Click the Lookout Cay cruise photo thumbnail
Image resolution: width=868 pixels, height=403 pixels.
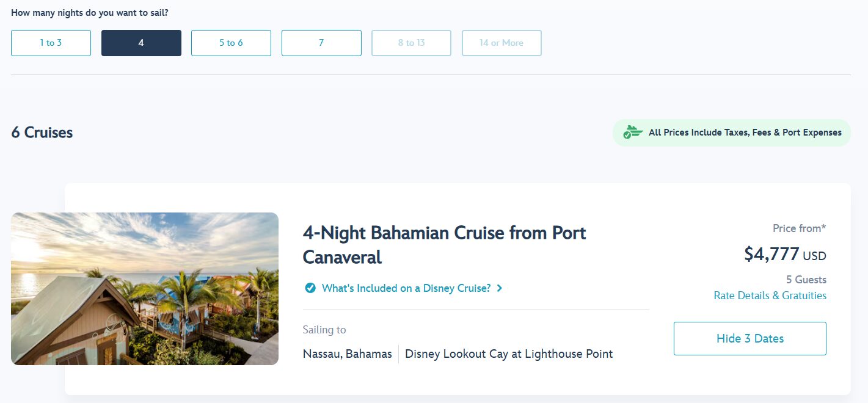click(x=145, y=289)
